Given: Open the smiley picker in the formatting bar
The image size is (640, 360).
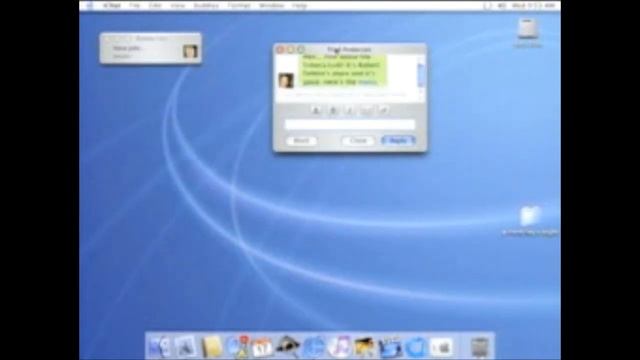Looking at the screenshot, I should click(x=367, y=111).
